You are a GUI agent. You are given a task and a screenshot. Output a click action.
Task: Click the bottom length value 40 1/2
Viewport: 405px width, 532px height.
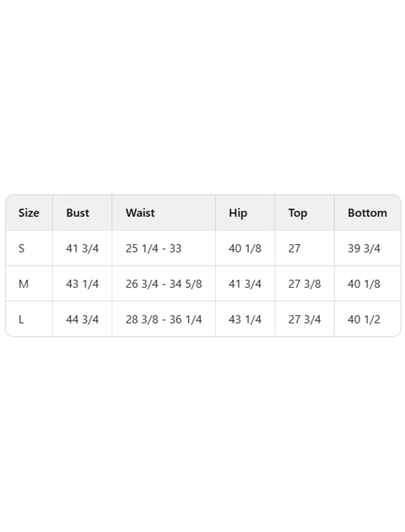pyautogui.click(x=363, y=319)
